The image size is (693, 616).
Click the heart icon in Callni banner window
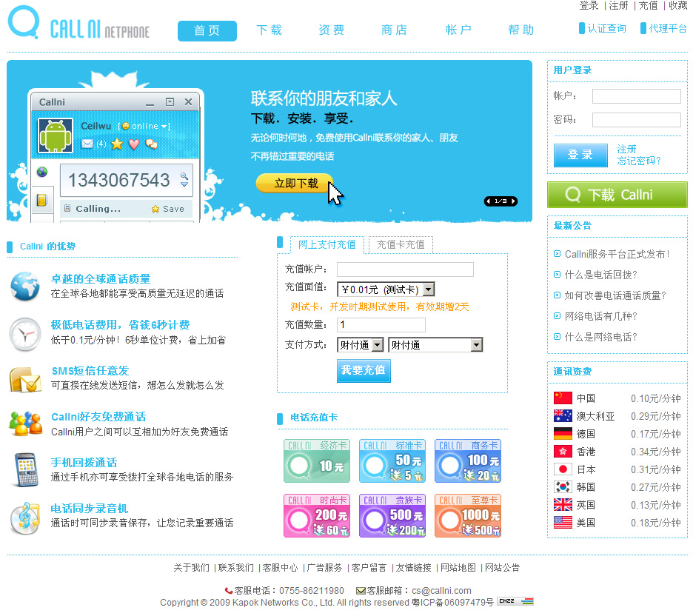[134, 144]
